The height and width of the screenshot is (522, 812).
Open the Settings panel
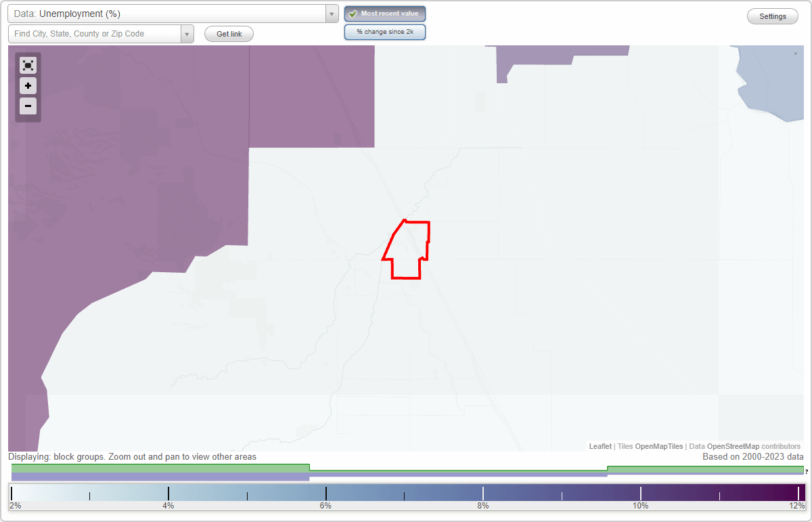772,16
